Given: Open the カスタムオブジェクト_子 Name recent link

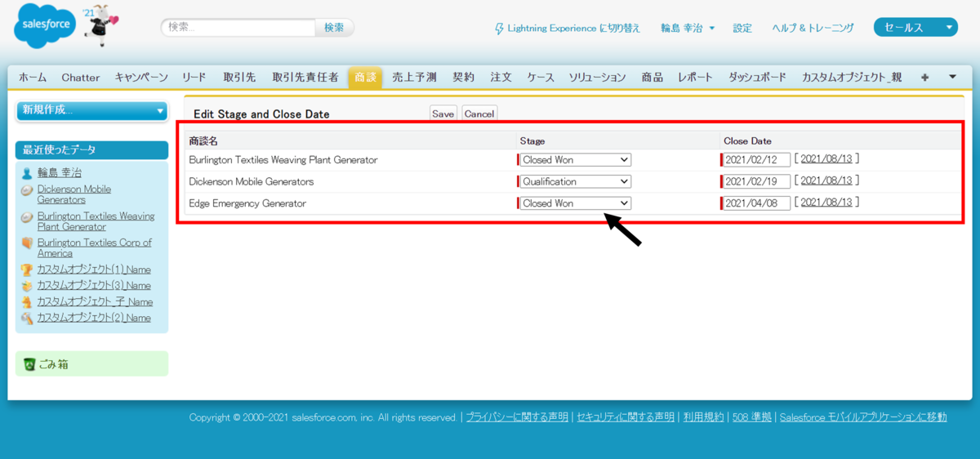Looking at the screenshot, I should click(x=95, y=301).
